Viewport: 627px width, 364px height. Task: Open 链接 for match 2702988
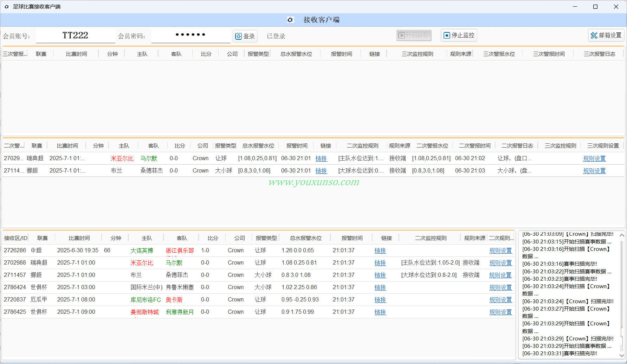[380, 263]
